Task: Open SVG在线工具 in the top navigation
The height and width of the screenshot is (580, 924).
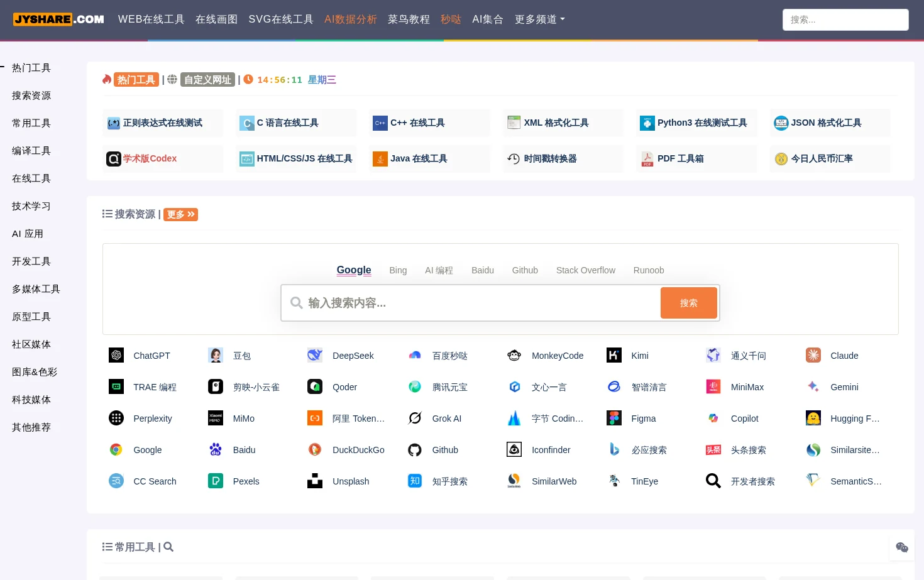Action: pyautogui.click(x=281, y=19)
